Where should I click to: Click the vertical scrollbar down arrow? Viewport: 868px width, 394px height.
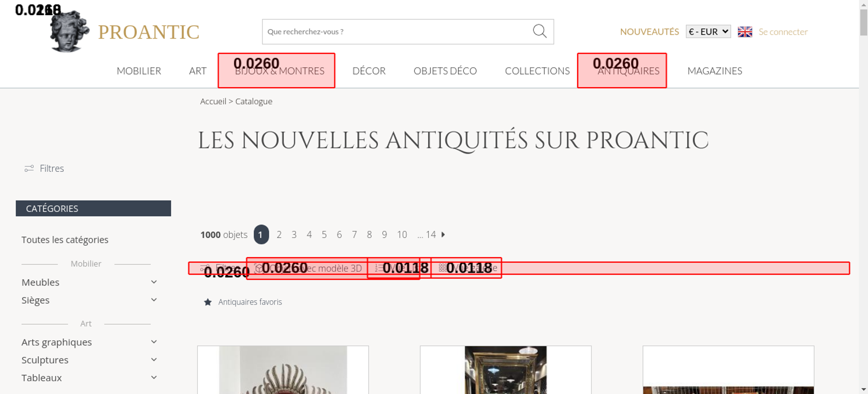863,389
